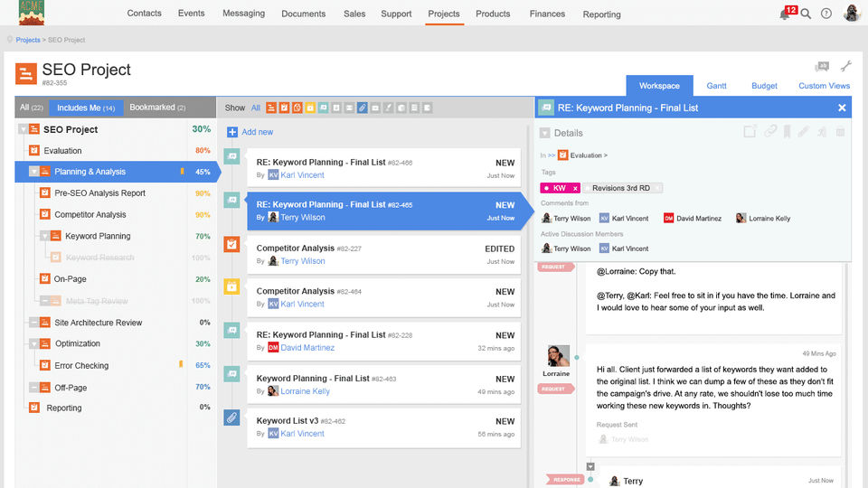Collapse the Optimization node
This screenshot has height=488, width=868.
coord(33,343)
